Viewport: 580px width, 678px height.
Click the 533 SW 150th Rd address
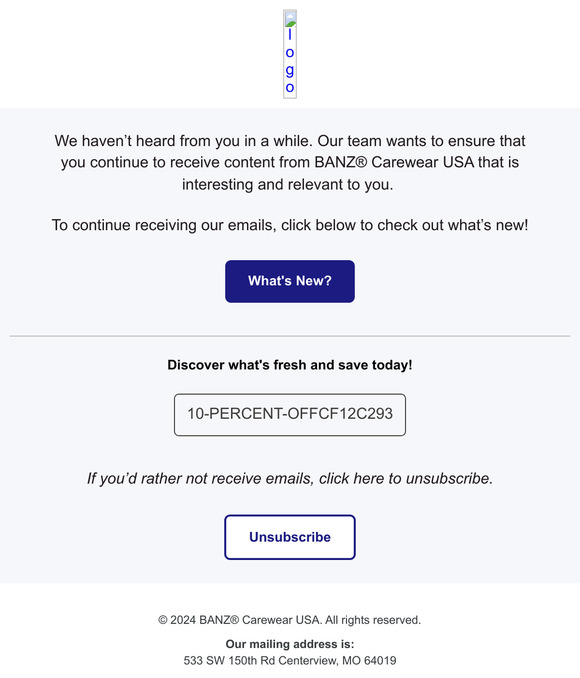290,660
